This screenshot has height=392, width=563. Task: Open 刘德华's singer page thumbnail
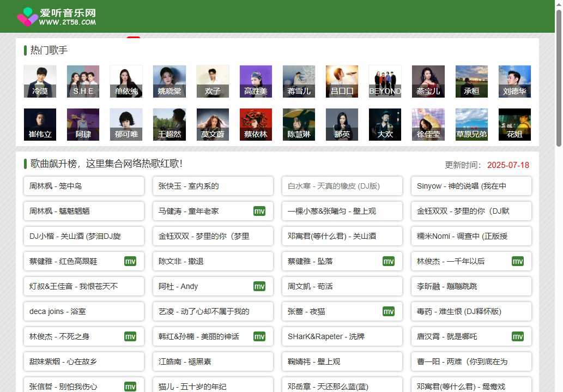pos(514,80)
